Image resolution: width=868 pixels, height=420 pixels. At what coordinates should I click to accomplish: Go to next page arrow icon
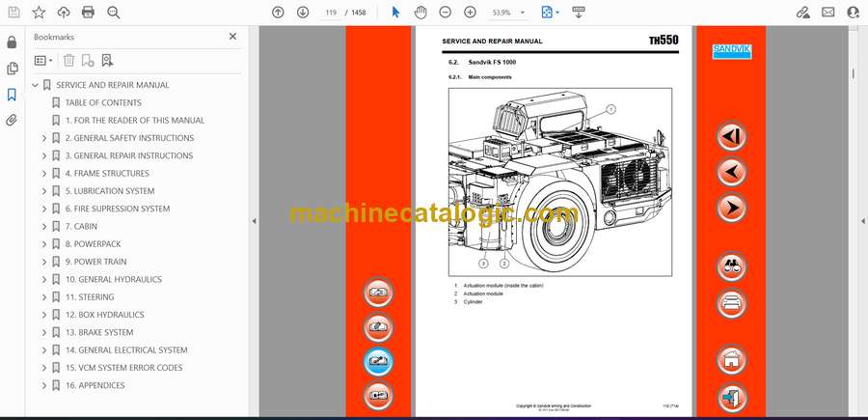click(303, 13)
